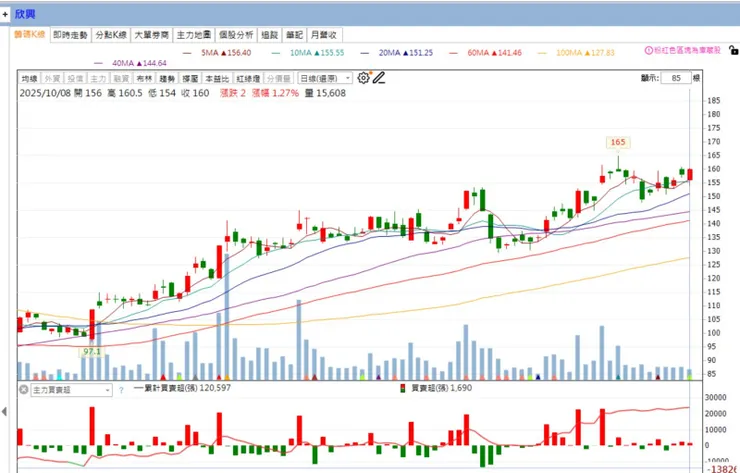
Task: Toggle the 布林 Bollinger overlay
Action: (x=144, y=78)
